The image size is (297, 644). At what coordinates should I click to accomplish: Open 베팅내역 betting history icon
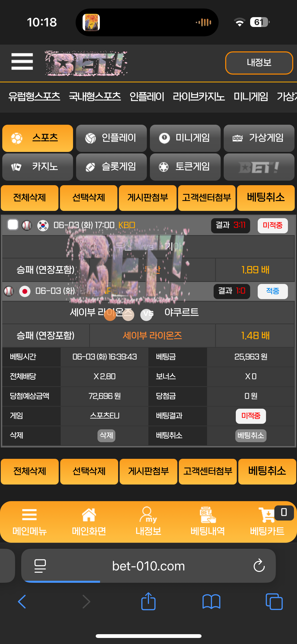click(x=208, y=515)
